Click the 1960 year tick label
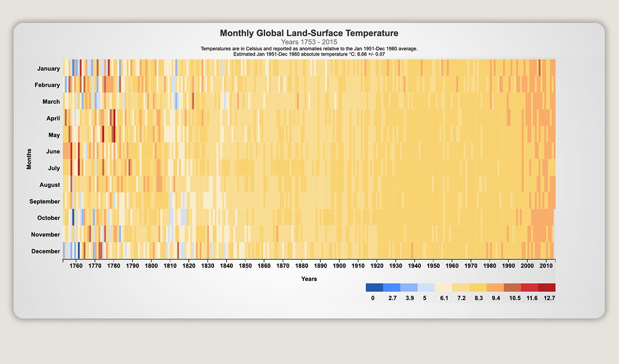The width and height of the screenshot is (619, 364). point(452,266)
